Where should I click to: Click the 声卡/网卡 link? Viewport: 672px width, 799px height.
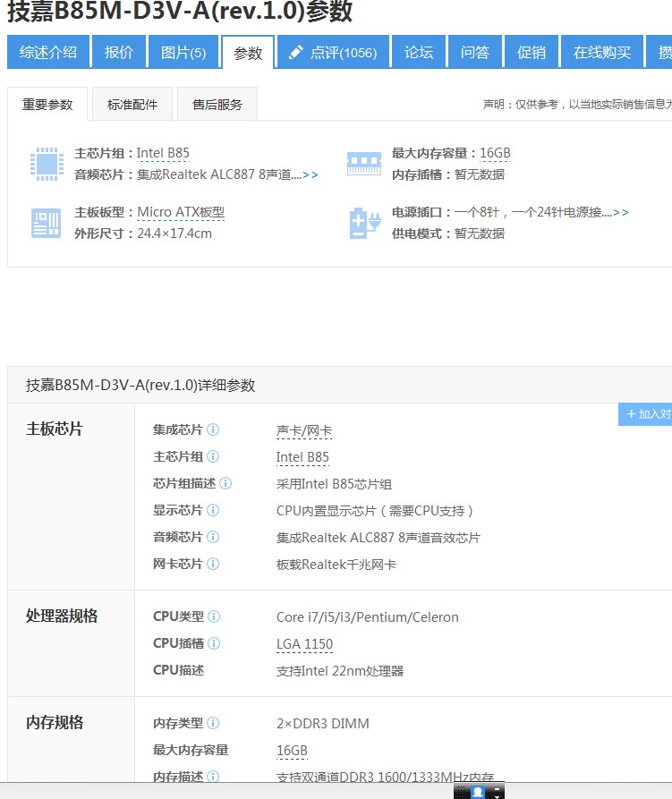click(304, 430)
